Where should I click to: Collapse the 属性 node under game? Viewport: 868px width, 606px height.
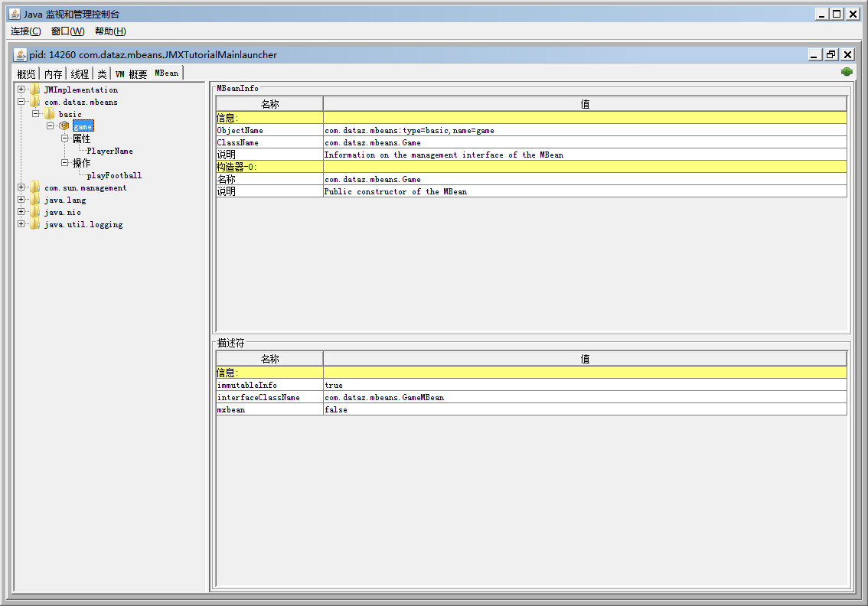coord(67,138)
